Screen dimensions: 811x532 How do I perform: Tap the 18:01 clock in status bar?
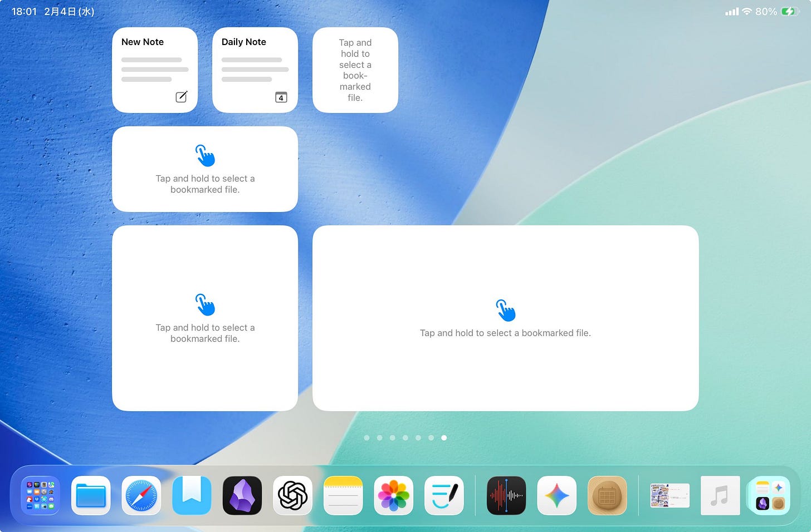[x=24, y=11]
